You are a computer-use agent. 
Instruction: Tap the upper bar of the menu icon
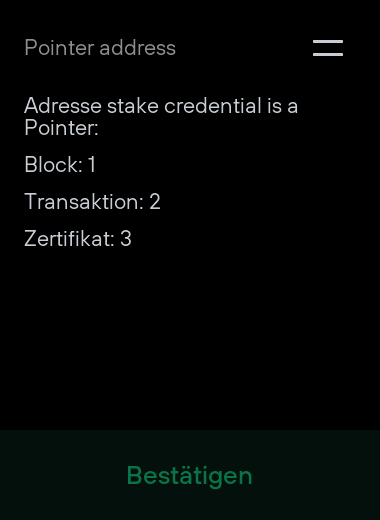tap(328, 41)
